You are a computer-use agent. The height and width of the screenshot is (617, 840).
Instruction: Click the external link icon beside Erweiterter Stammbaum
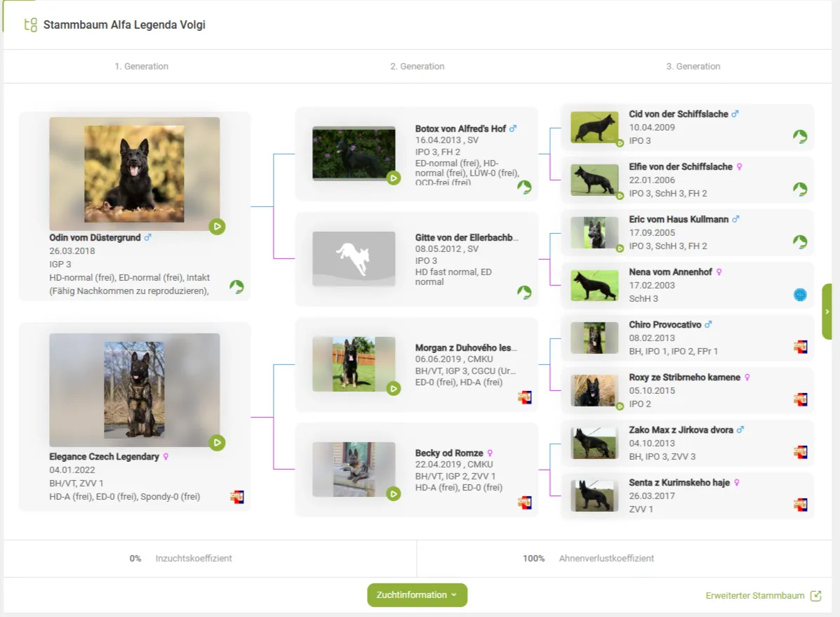coord(815,596)
